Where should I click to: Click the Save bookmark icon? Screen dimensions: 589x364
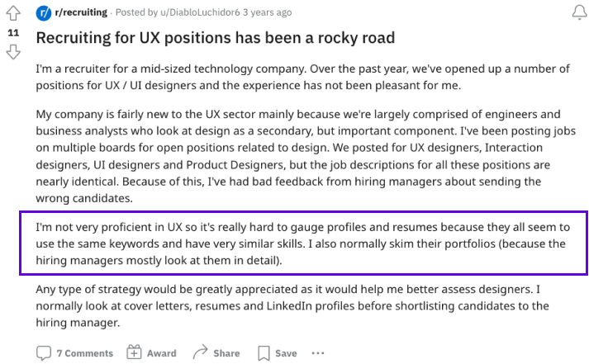(264, 353)
